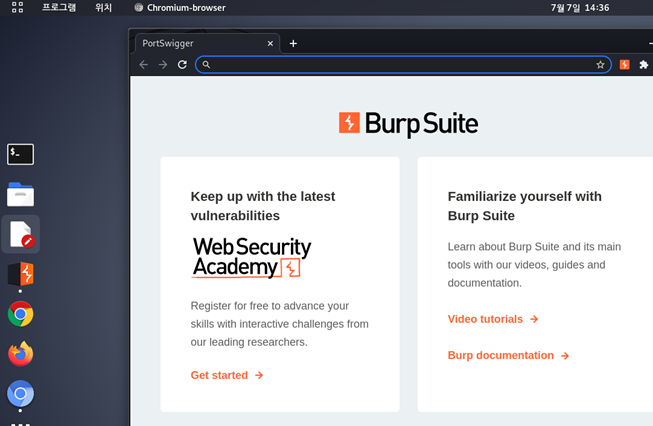This screenshot has height=426, width=653.
Task: Close the PortSwigger tab
Action: point(270,43)
